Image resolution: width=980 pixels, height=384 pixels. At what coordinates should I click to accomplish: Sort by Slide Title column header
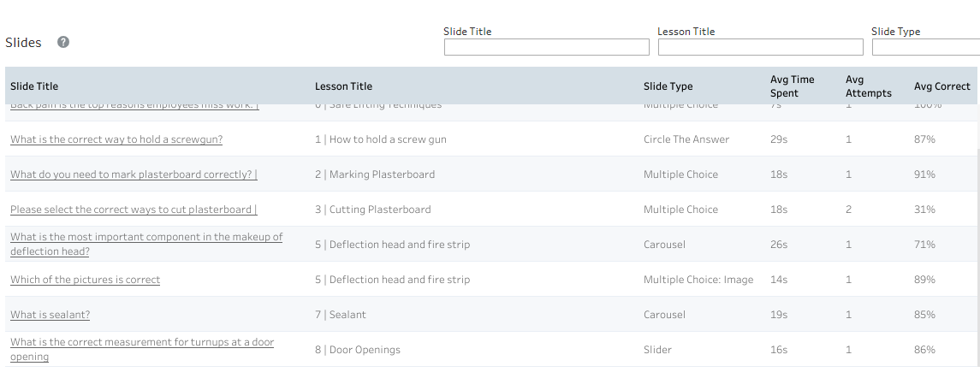(x=34, y=86)
